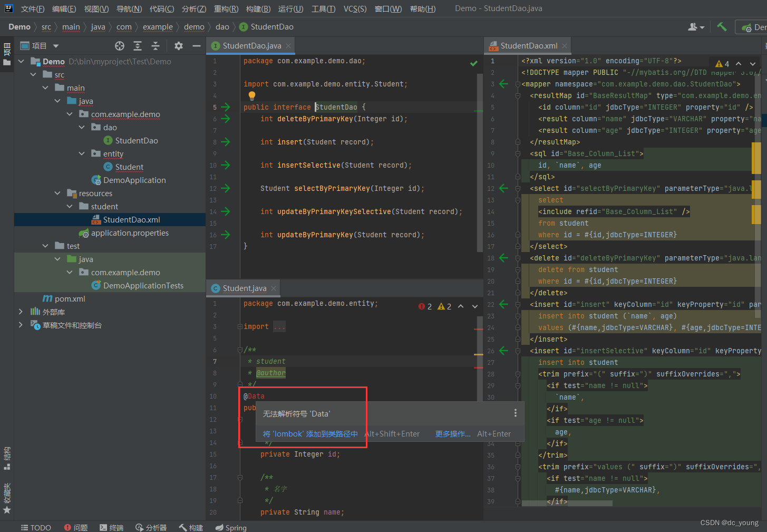Switch to StudentDao.xml editor tab
Screen dimensions: 767x532
(529, 46)
